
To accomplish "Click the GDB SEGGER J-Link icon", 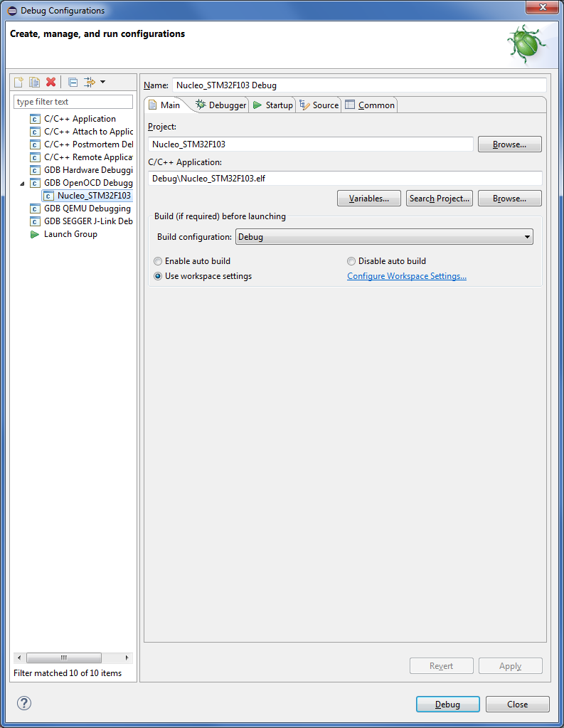I will pos(35,221).
